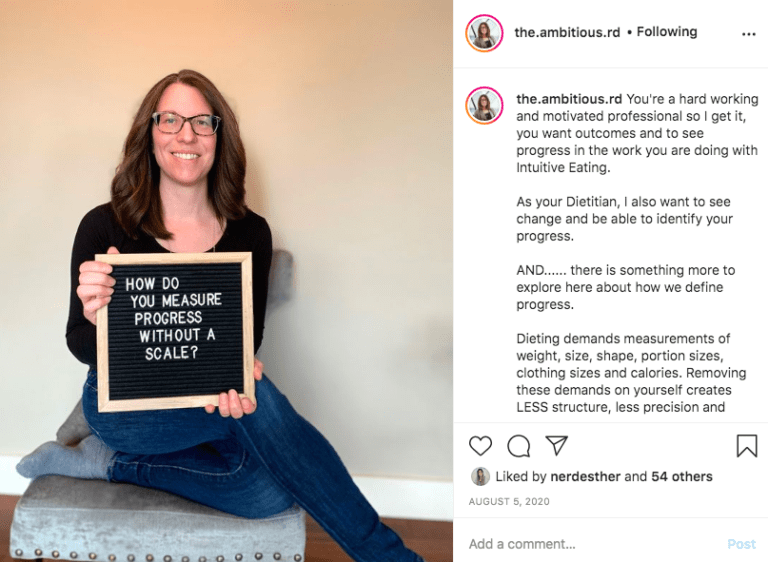The image size is (768, 562).
Task: Toggle the Following status button
Action: 667,32
